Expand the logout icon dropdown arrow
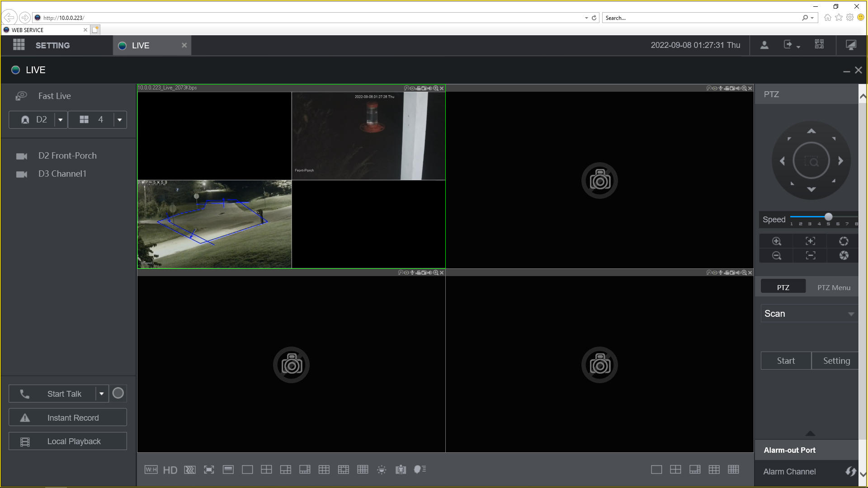The height and width of the screenshot is (488, 868). (x=798, y=47)
